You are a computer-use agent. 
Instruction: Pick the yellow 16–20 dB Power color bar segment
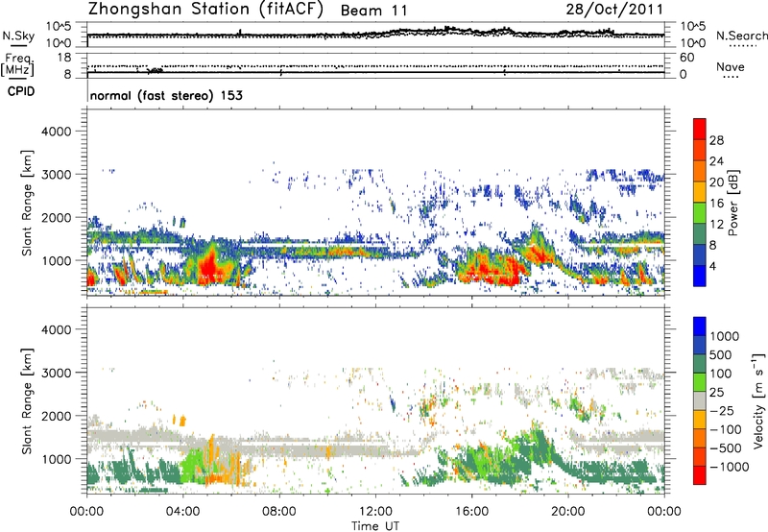pyautogui.click(x=700, y=192)
